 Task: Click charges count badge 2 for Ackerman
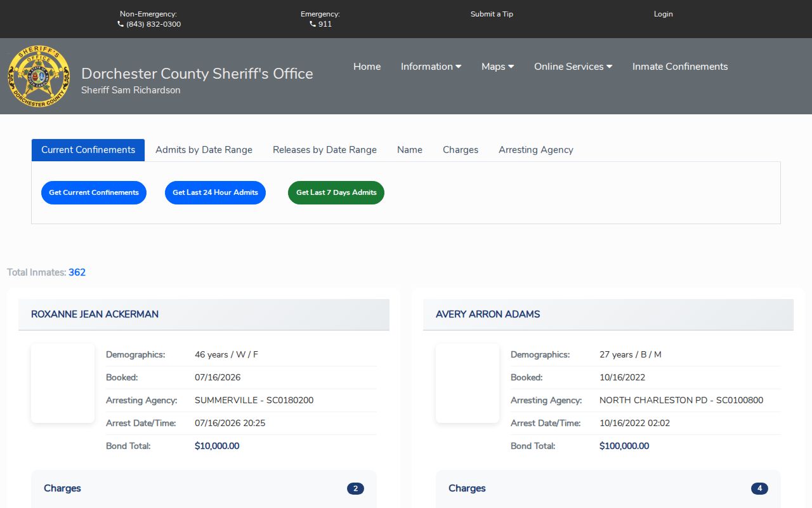pos(355,488)
